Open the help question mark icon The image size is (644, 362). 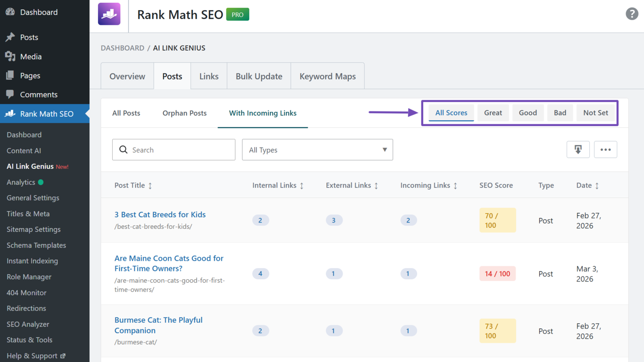[632, 14]
